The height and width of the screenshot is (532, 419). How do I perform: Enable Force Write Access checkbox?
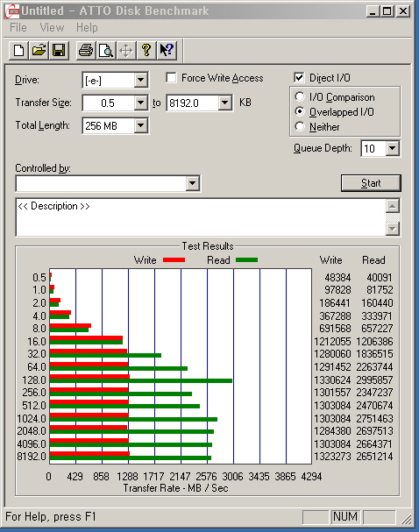[x=171, y=78]
